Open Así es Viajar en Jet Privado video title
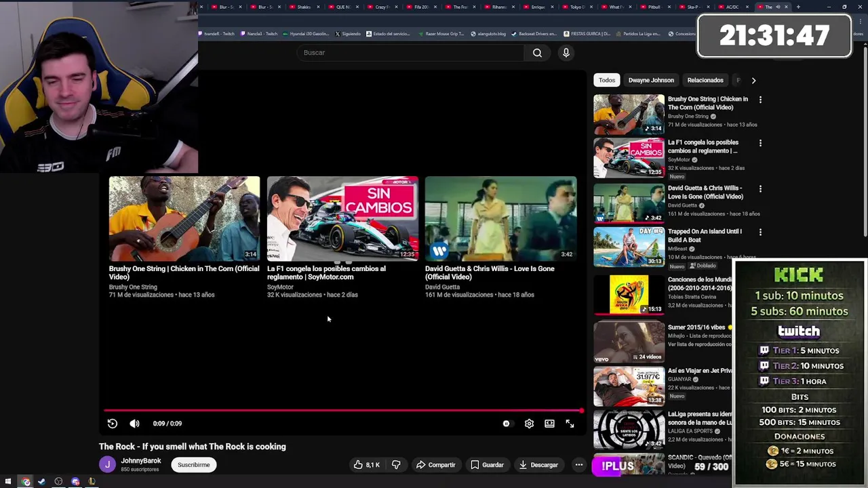This screenshot has width=868, height=488. [x=700, y=371]
